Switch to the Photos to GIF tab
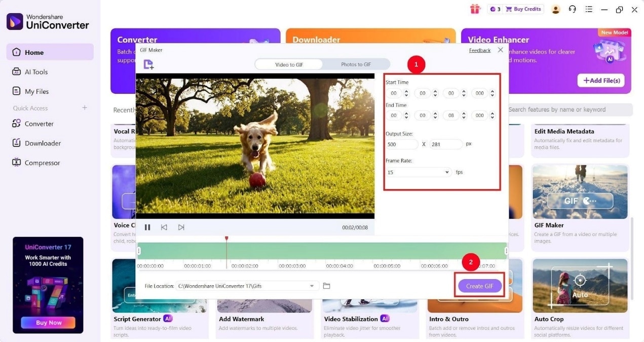 tap(356, 64)
